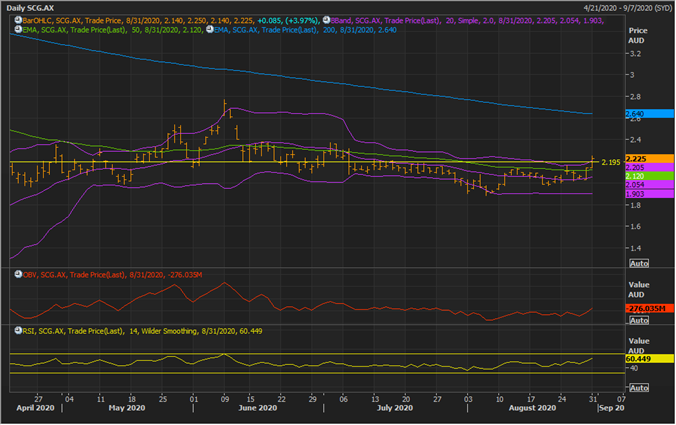Click the August 2020 month label
Viewport: 676px width, 425px height.
[532, 408]
